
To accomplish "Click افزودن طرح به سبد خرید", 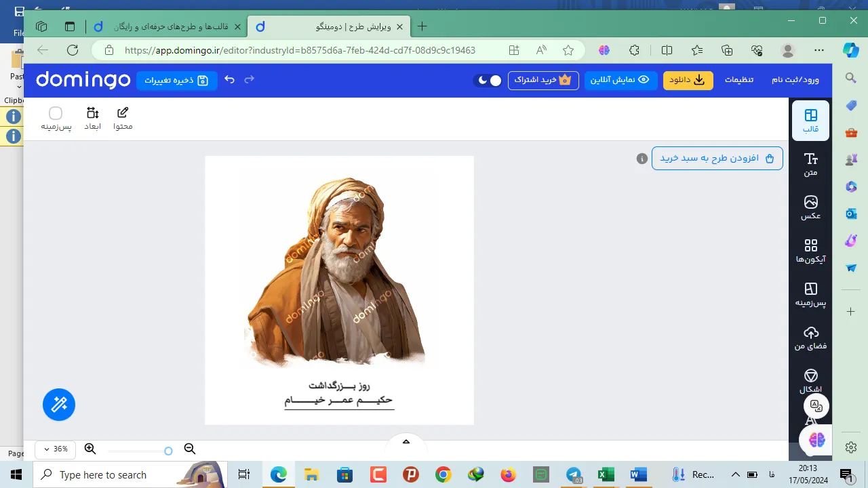I will 717,158.
